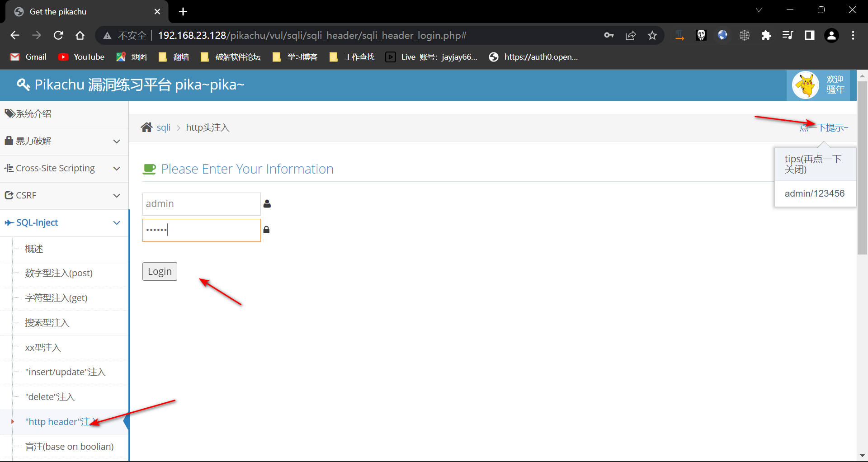
Task: Select the "insert/update"注入 menu item
Action: [x=65, y=372]
